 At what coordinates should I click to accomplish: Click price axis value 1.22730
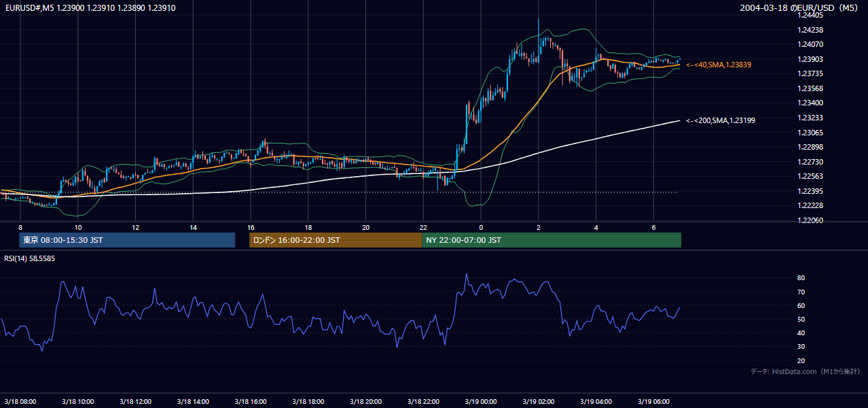pyautogui.click(x=810, y=162)
